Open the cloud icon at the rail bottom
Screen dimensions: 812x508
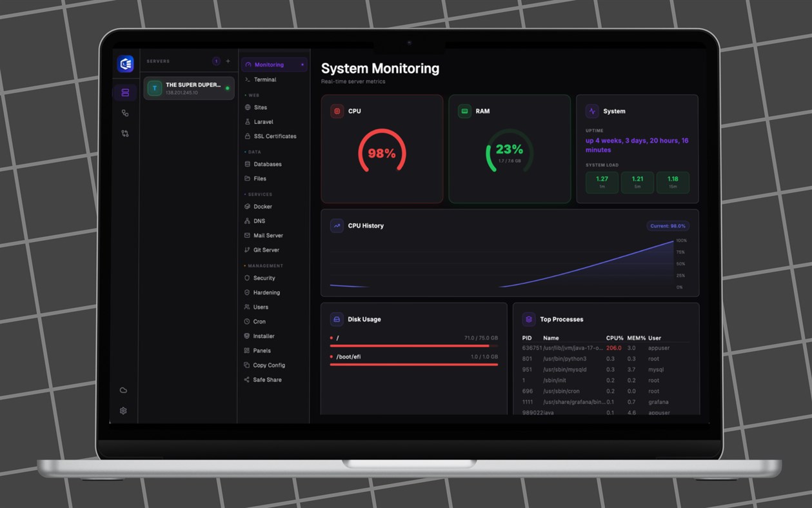(123, 391)
